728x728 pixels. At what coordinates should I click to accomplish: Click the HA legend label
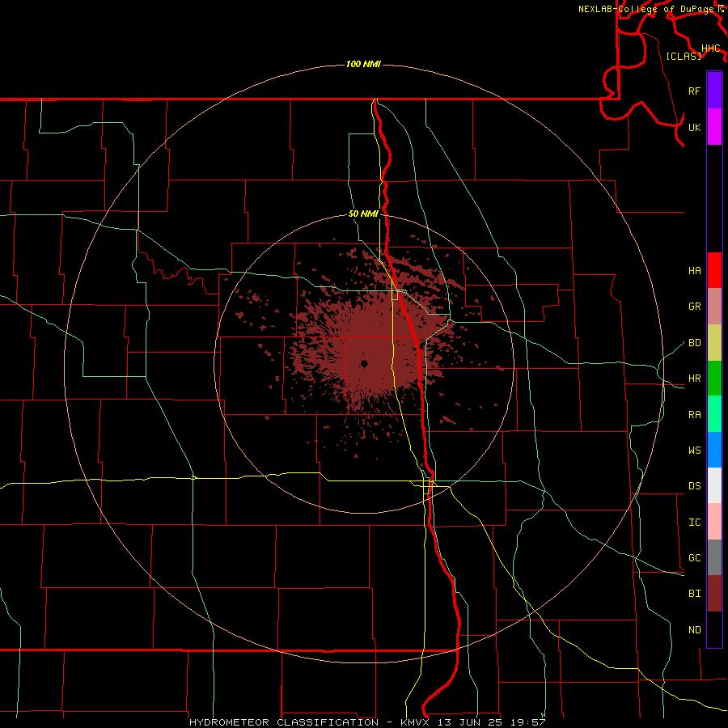(x=695, y=271)
